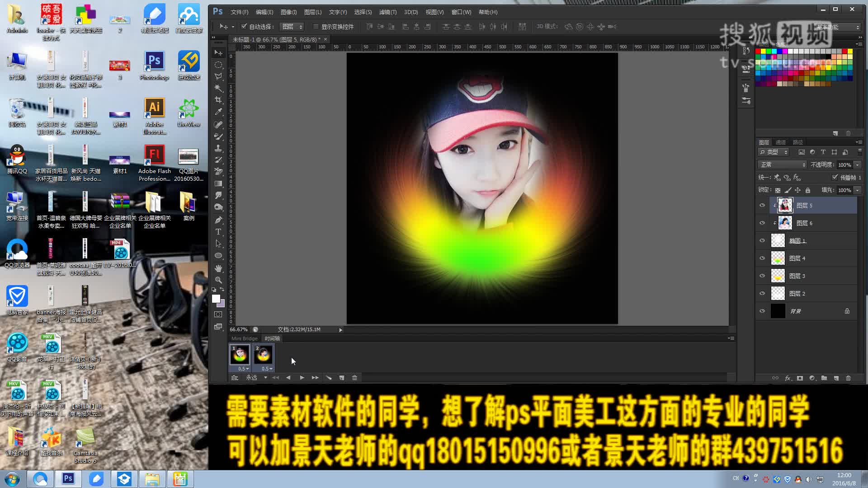Switch to the Mini Bridge tab
The height and width of the screenshot is (488, 868).
(x=244, y=338)
